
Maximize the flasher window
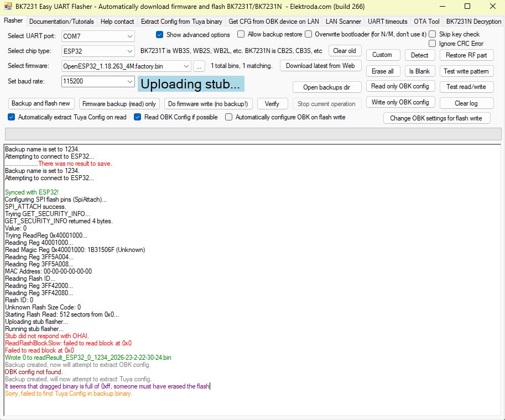click(x=467, y=6)
